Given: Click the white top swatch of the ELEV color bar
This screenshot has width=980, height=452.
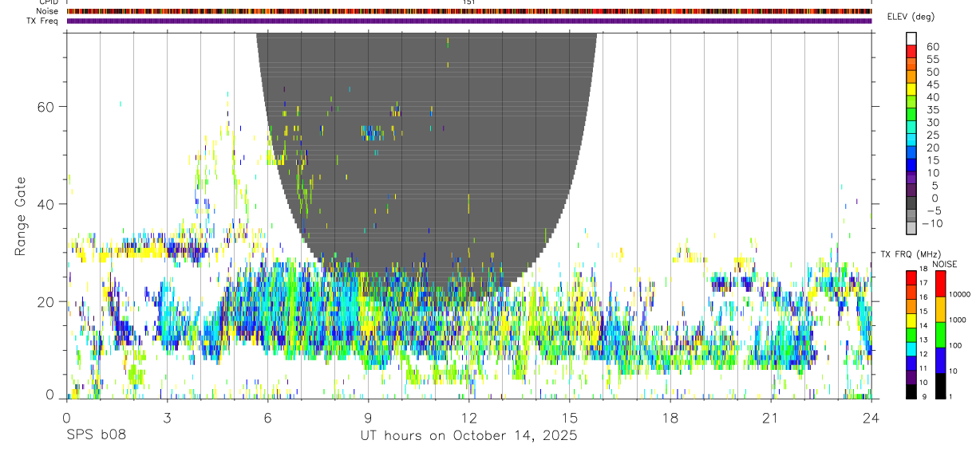Looking at the screenshot, I should (x=911, y=38).
